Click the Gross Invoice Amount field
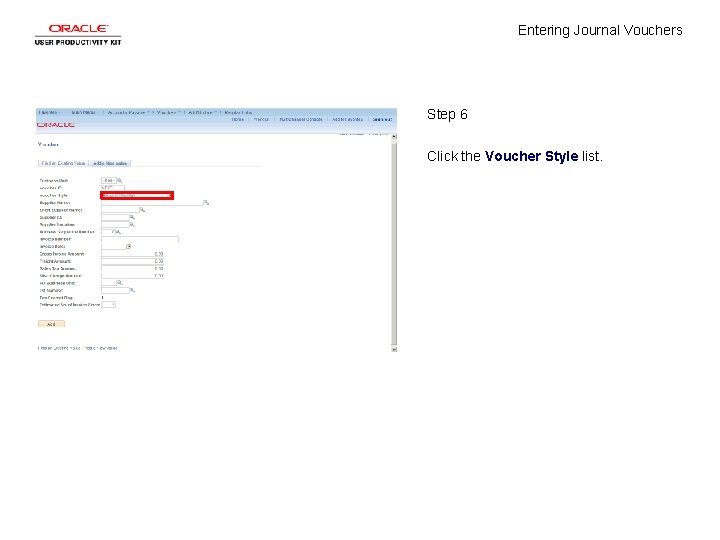720x540 pixels. point(133,254)
